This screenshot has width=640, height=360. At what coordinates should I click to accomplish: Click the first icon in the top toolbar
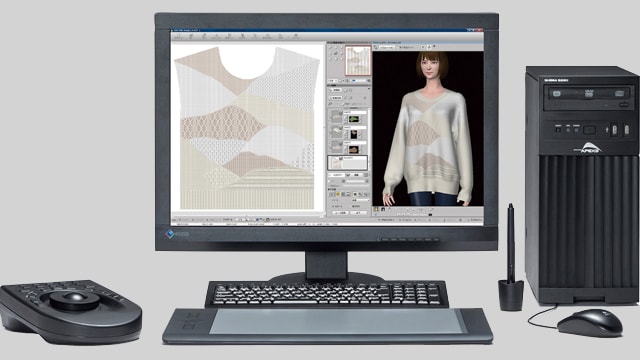178,36
